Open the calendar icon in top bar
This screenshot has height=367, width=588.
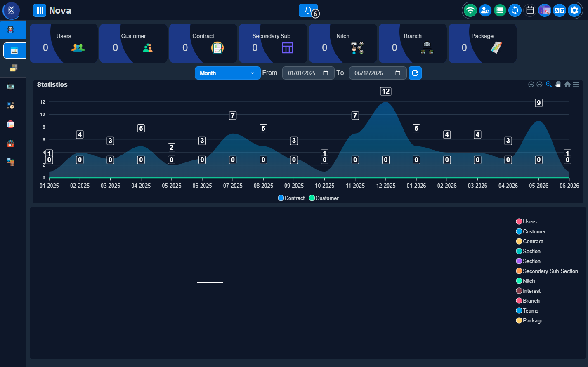click(x=530, y=10)
